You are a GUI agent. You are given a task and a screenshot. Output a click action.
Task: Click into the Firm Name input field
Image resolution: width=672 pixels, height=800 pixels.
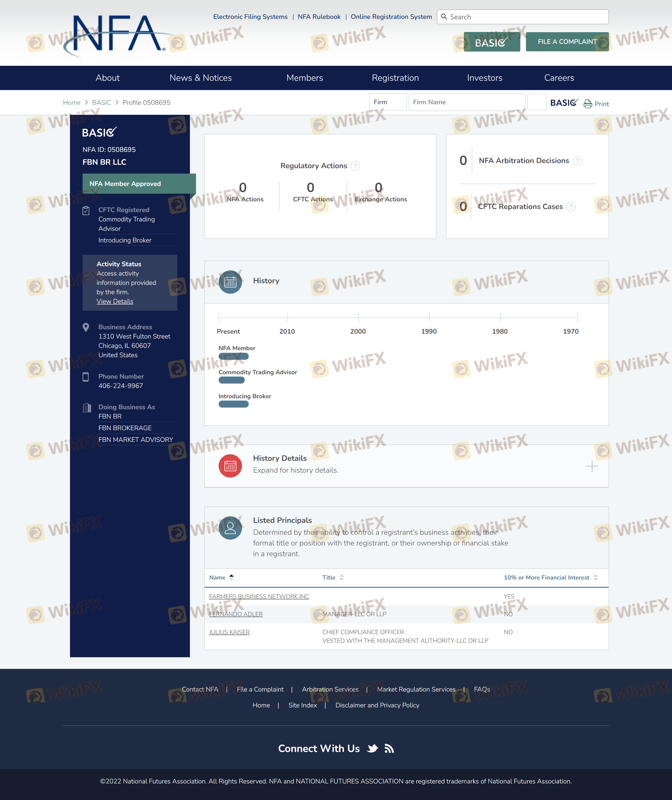[466, 102]
